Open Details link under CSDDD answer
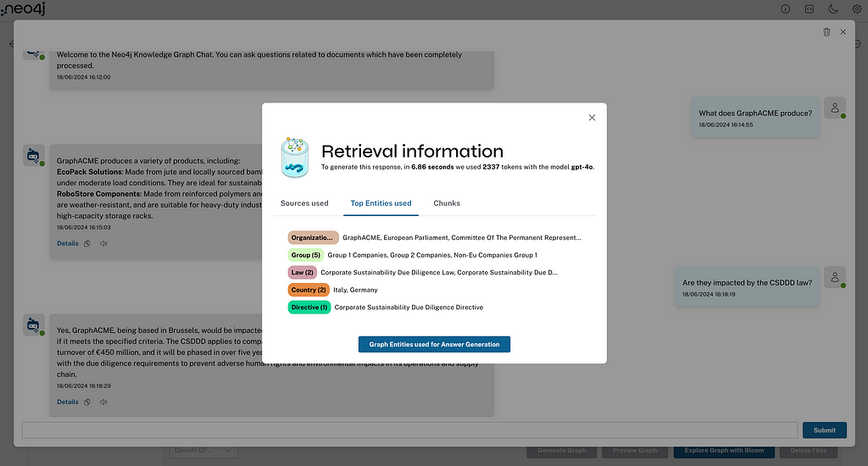 coord(67,402)
